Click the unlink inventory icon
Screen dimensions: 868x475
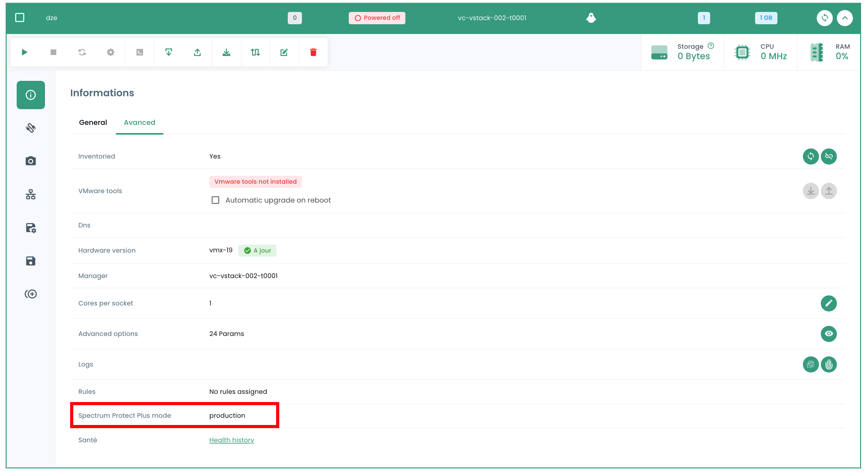tap(829, 156)
